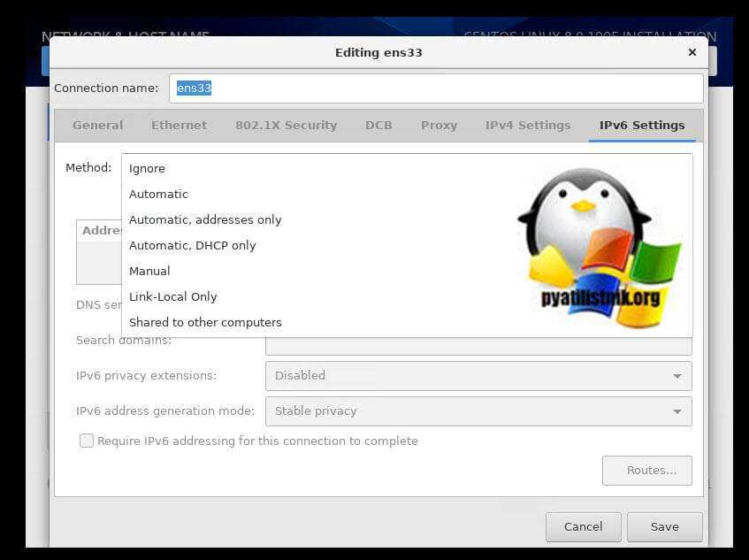Select the IPv6 Settings tab
749x560 pixels.
click(x=642, y=126)
